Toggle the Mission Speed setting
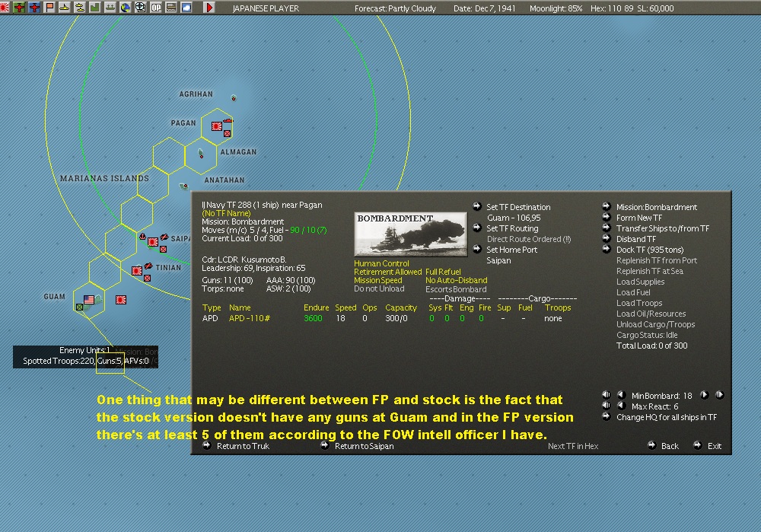This screenshot has width=761, height=532. pos(378,280)
